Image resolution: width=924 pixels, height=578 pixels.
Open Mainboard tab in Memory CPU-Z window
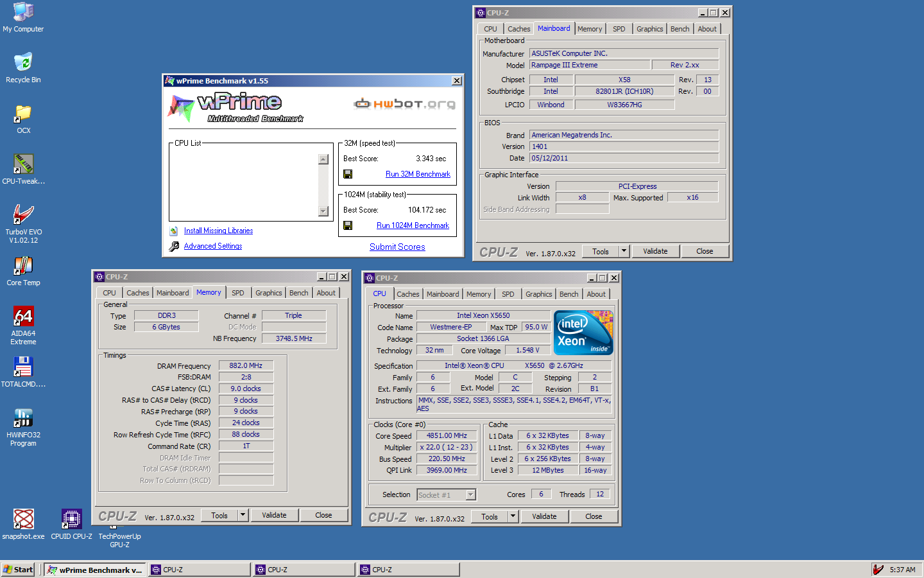coord(173,293)
